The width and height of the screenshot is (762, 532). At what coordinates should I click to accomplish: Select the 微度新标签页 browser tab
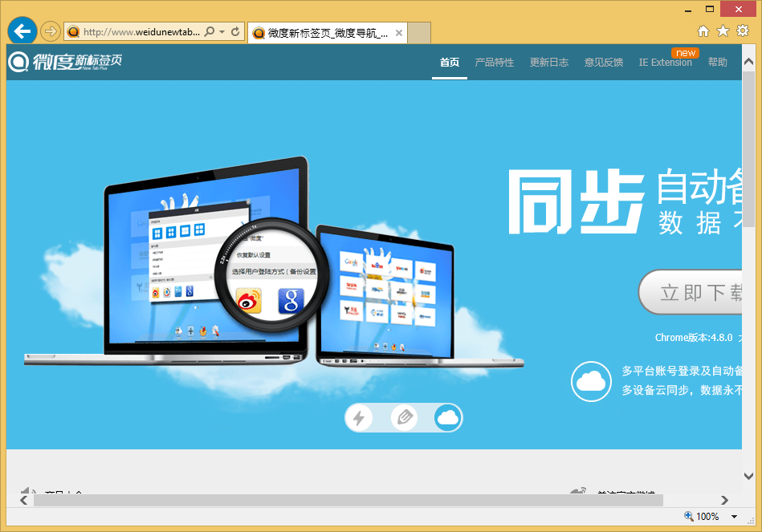tap(328, 33)
